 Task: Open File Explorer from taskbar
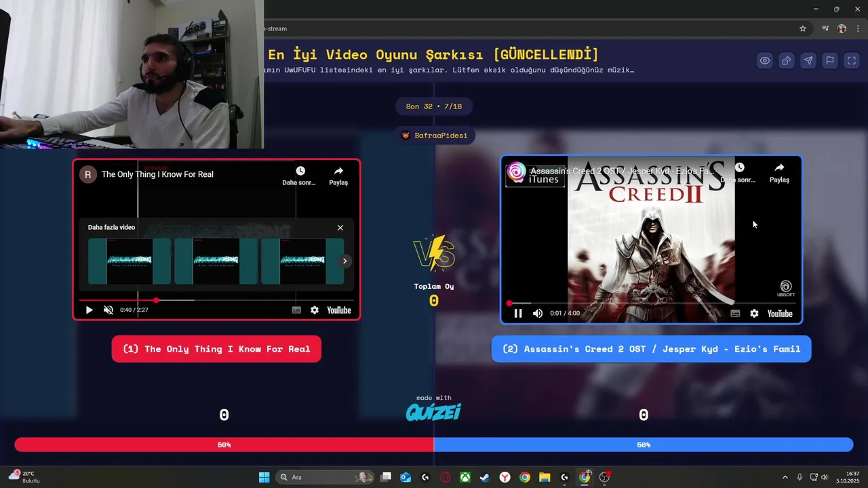[545, 477]
